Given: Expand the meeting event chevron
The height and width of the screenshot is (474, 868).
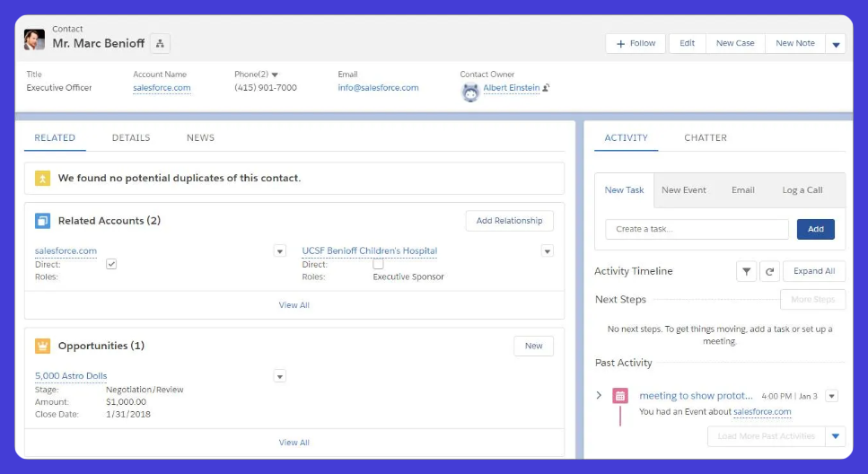Looking at the screenshot, I should point(599,395).
